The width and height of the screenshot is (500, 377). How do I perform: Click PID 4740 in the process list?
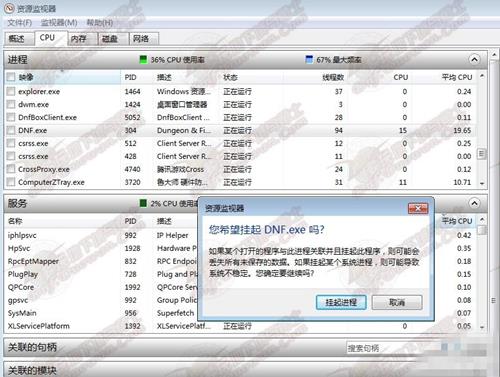[x=132, y=169]
